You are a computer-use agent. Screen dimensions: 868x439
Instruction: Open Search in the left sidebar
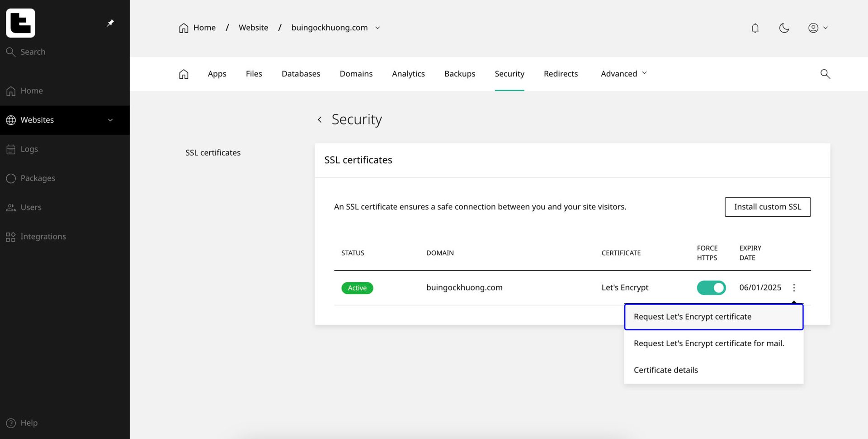coord(32,52)
